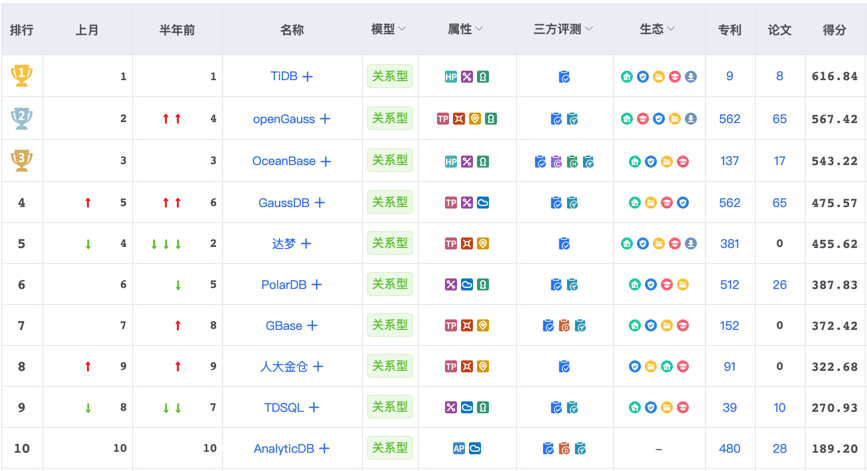867x471 pixels.
Task: Open the 属性 column filter dropdown
Action: point(479,29)
